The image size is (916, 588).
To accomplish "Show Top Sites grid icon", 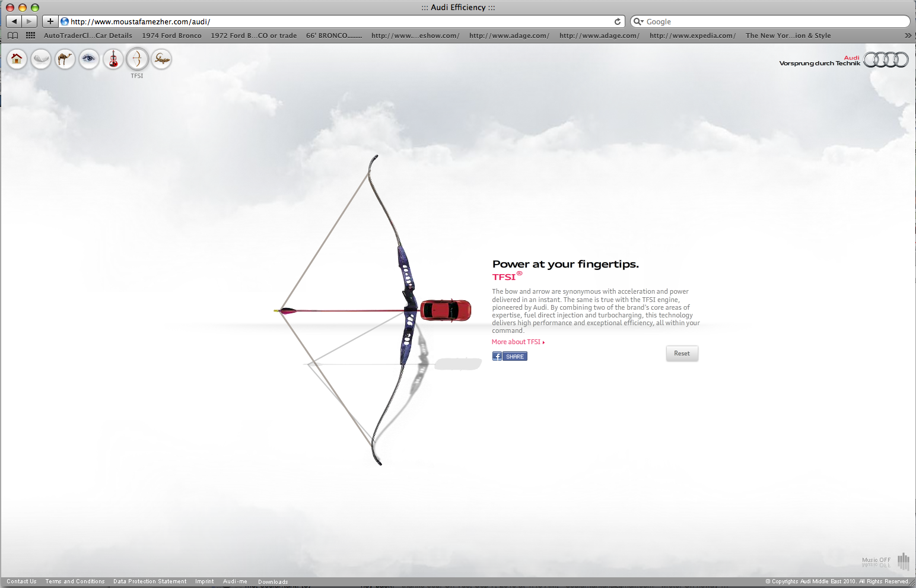I will pos(30,36).
